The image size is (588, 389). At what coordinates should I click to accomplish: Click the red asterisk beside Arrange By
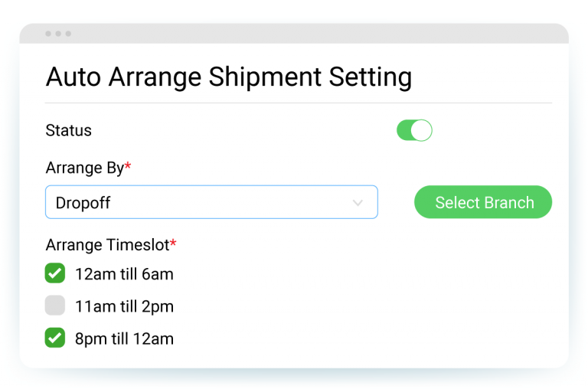tap(128, 167)
